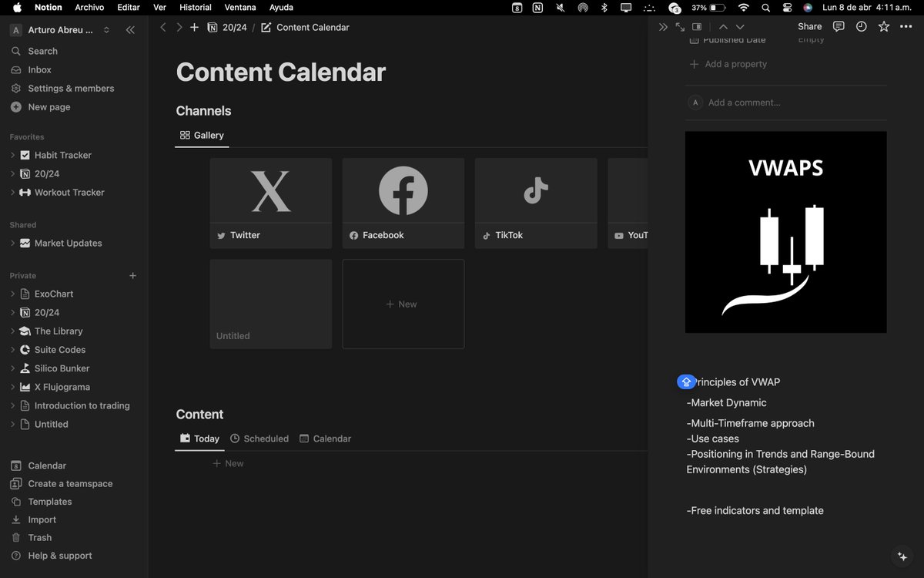Click the blue block handle beside Principles of VWAP
This screenshot has height=578, width=924.
click(x=686, y=381)
